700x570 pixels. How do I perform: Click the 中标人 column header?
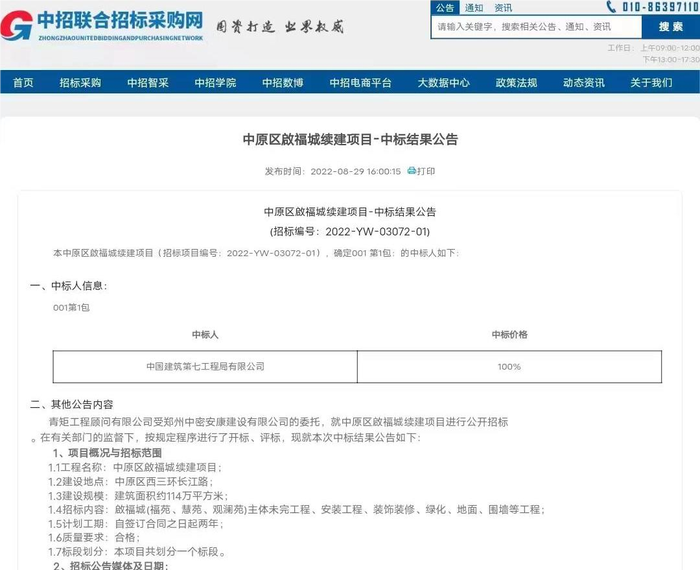tap(205, 334)
